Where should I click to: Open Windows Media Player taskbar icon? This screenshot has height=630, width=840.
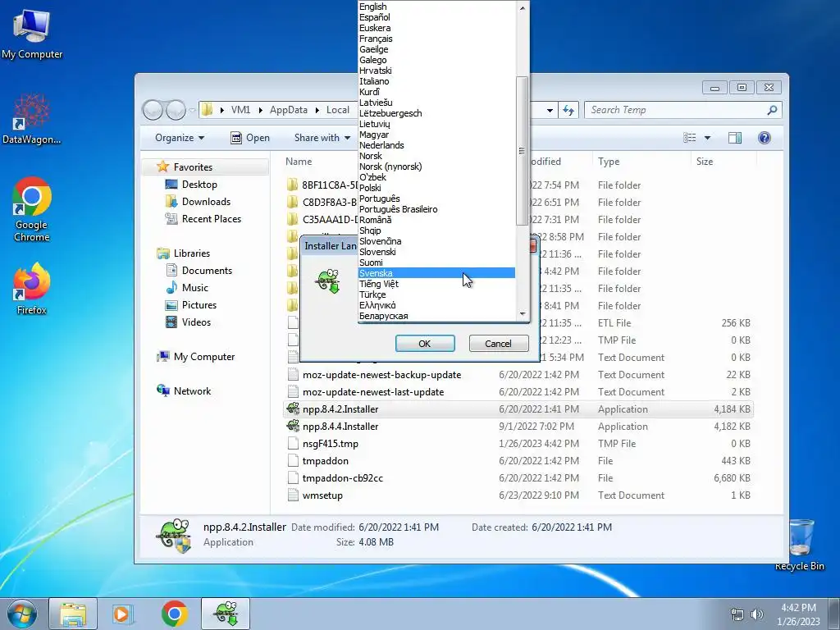(x=122, y=614)
